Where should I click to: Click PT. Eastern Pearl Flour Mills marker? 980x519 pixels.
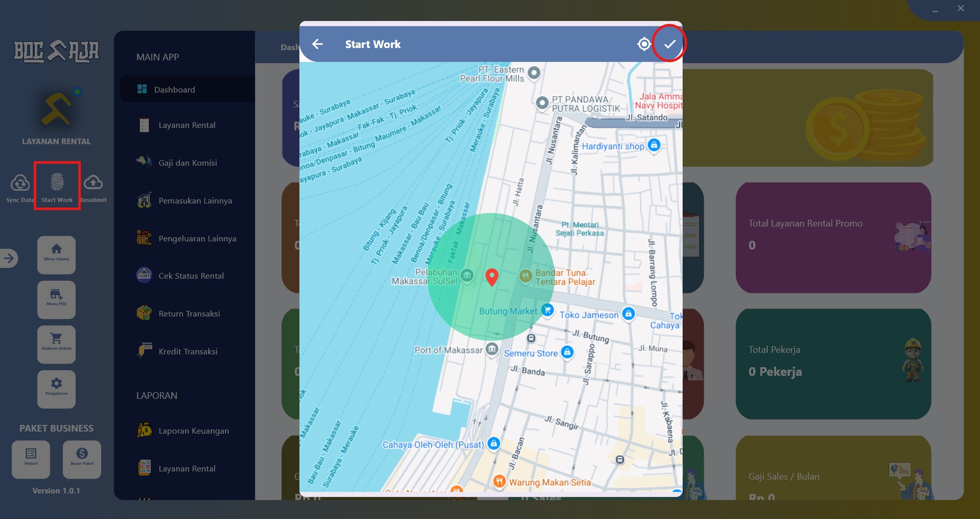pyautogui.click(x=534, y=73)
